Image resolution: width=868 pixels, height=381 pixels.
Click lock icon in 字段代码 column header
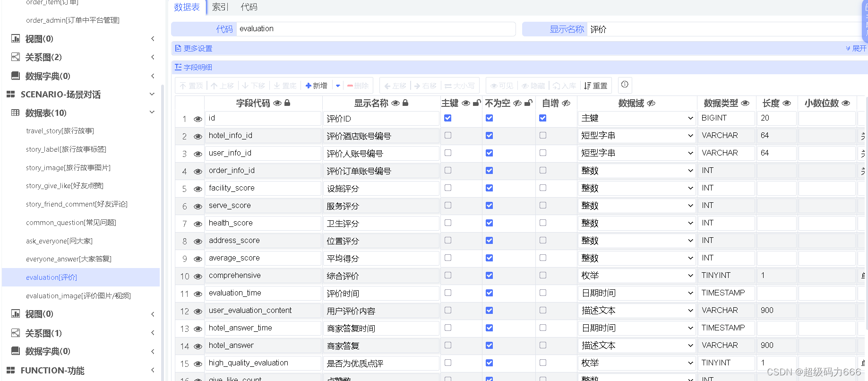287,103
